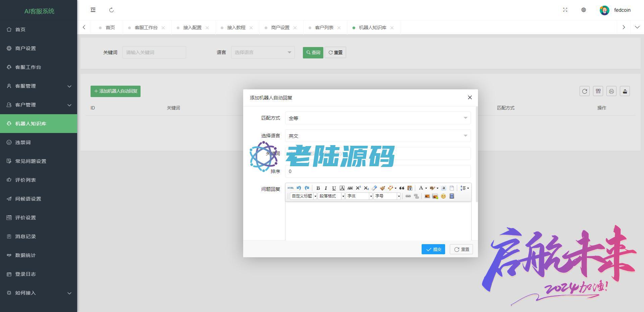Open the 字号 font size dropdown
Image resolution: width=644 pixels, height=312 pixels.
click(x=387, y=196)
